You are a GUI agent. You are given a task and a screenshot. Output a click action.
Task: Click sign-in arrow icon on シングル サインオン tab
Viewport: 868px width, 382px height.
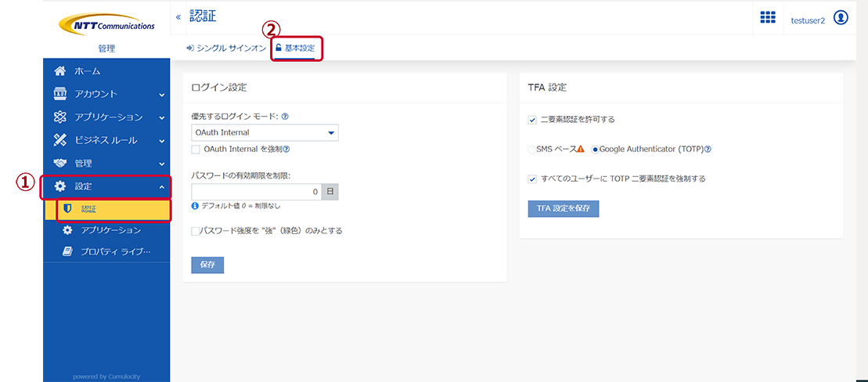[x=190, y=49]
